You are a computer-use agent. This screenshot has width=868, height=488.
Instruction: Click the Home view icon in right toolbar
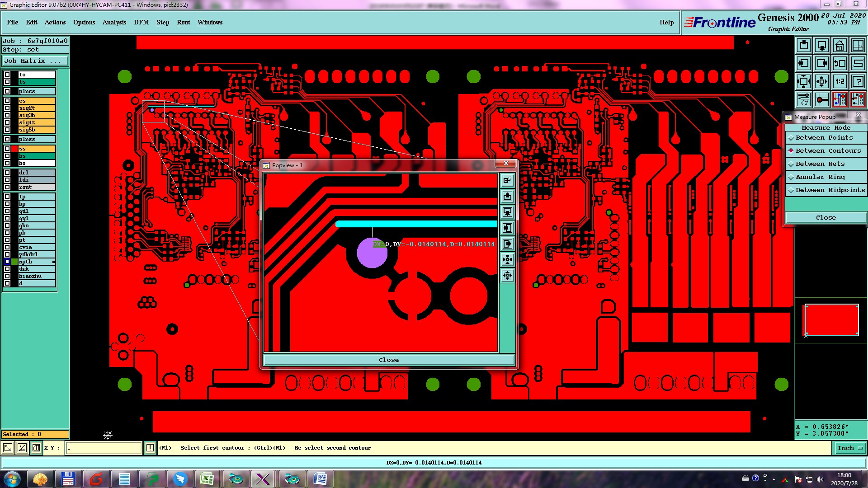point(840,45)
